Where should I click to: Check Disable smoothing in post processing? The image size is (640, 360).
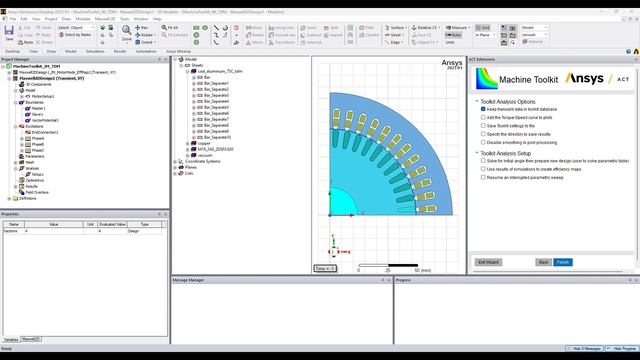483,142
